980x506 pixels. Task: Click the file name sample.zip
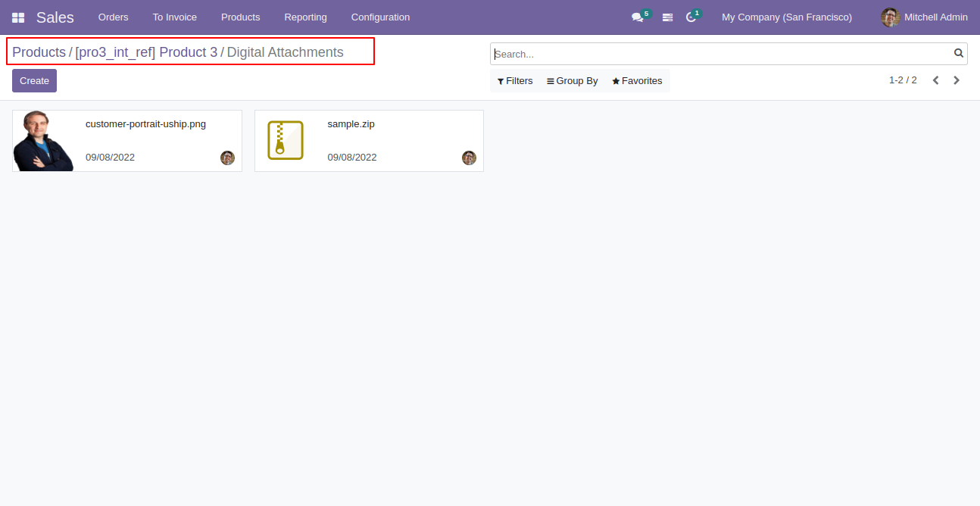(351, 124)
